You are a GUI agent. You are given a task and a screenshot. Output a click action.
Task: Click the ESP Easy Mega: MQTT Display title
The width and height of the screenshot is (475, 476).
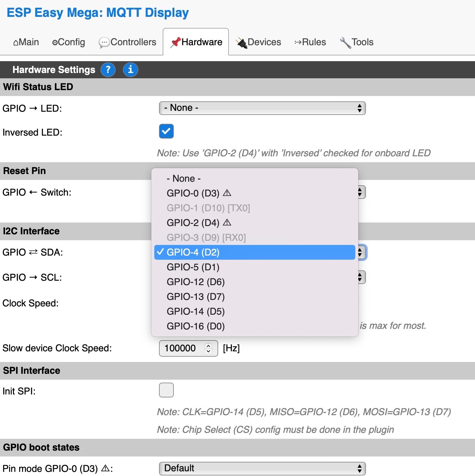[98, 13]
